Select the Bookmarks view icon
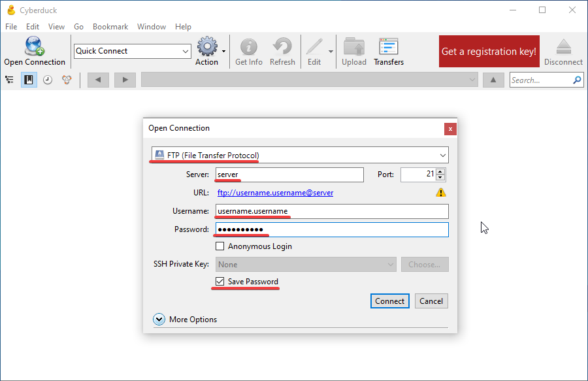Screen dimensions: 588x381 29,80
